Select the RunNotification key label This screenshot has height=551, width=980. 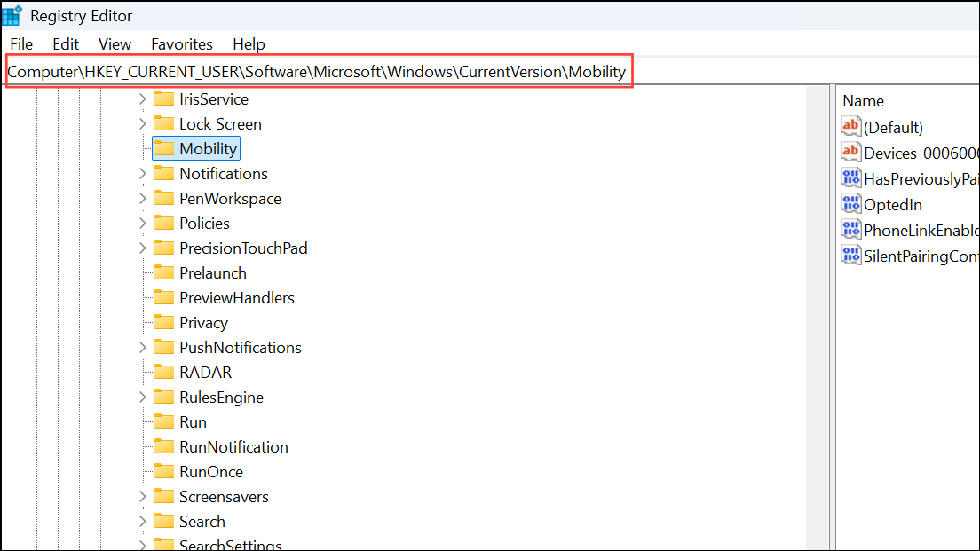click(233, 447)
